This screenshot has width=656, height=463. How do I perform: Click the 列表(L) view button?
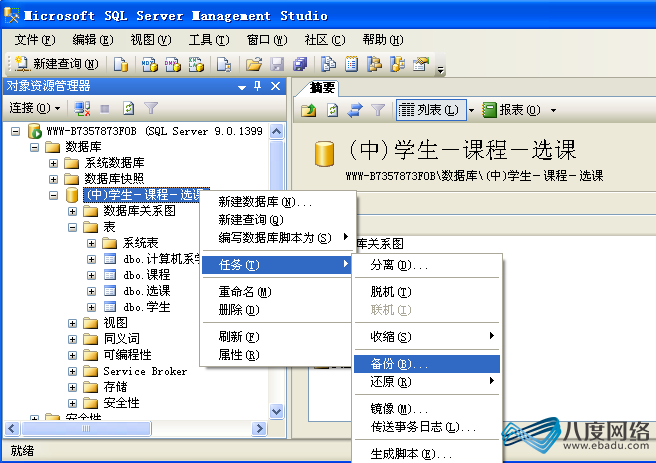tap(431, 110)
